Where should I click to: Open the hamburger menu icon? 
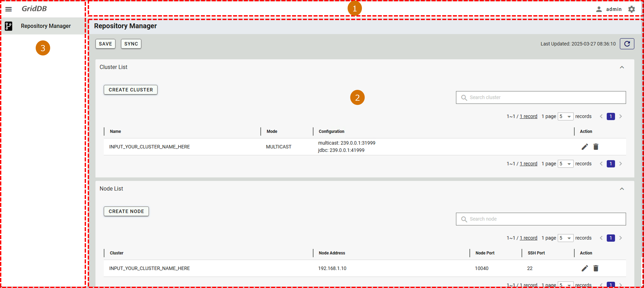pos(8,9)
